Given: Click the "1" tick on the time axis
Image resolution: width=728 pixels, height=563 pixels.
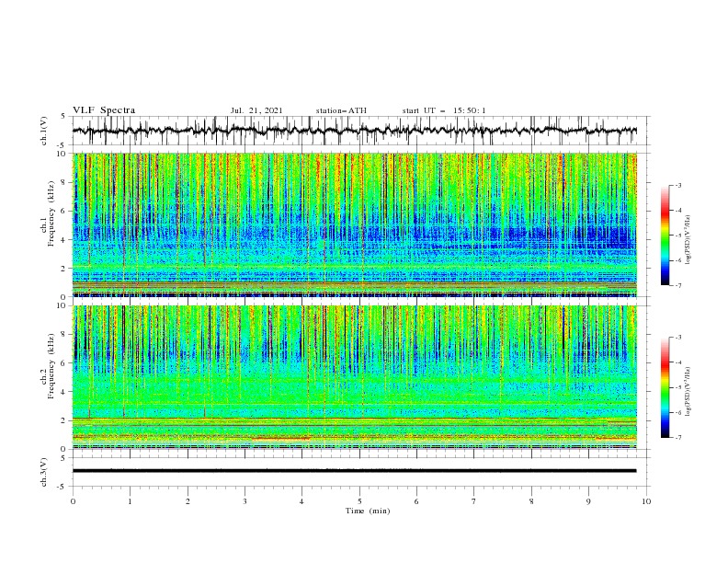Looking at the screenshot, I should pos(130,501).
